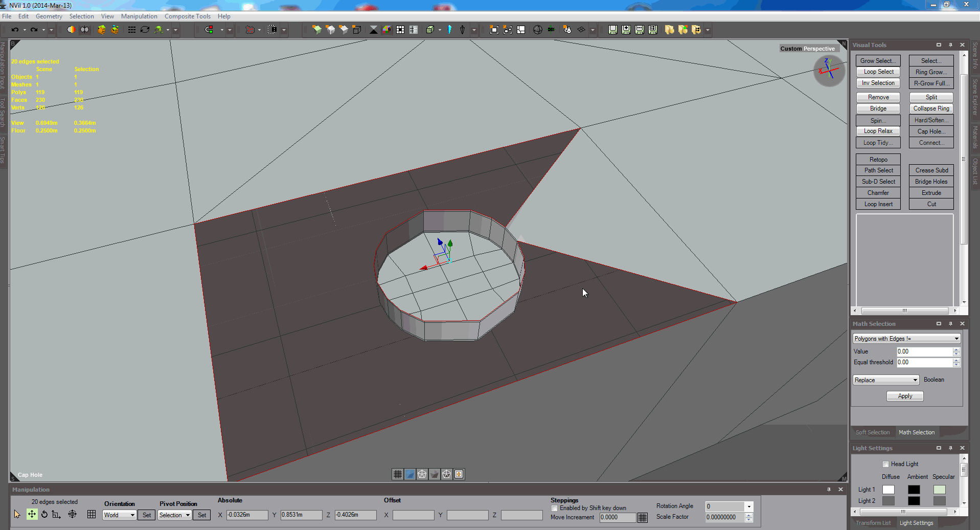The width and height of the screenshot is (980, 530).
Task: Click the undo arrow in the toolbar
Action: 15,30
